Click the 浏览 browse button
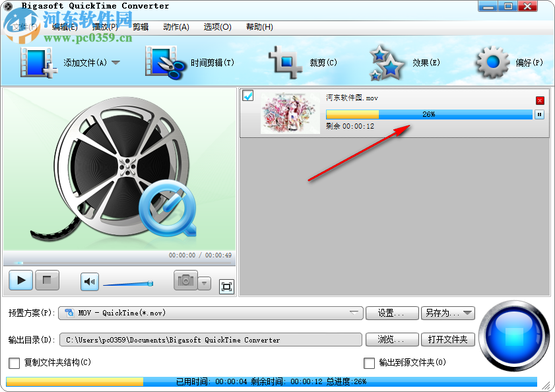 (392, 339)
